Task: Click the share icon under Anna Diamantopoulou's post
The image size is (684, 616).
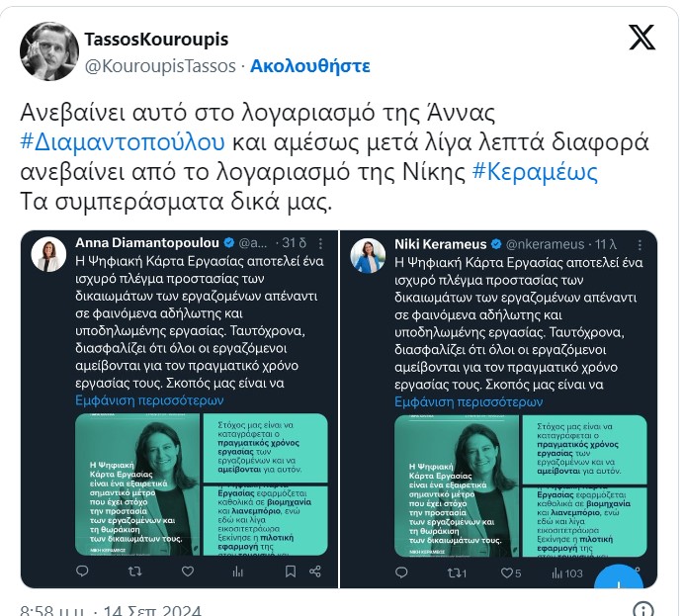Action: point(315,572)
